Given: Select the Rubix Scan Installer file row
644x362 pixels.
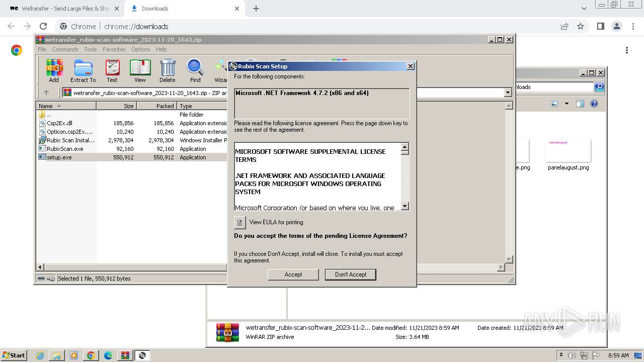Looking at the screenshot, I should pos(132,140).
